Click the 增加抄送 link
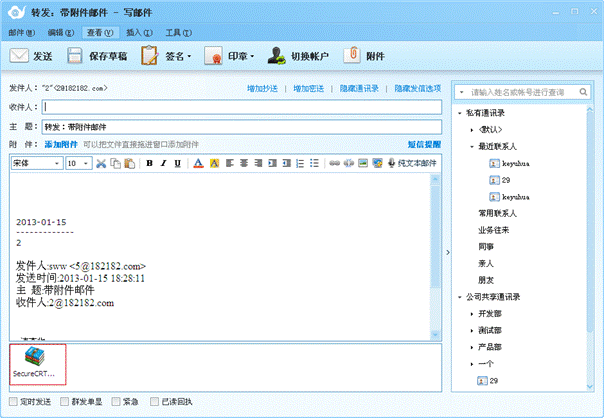The width and height of the screenshot is (604, 418). (264, 89)
